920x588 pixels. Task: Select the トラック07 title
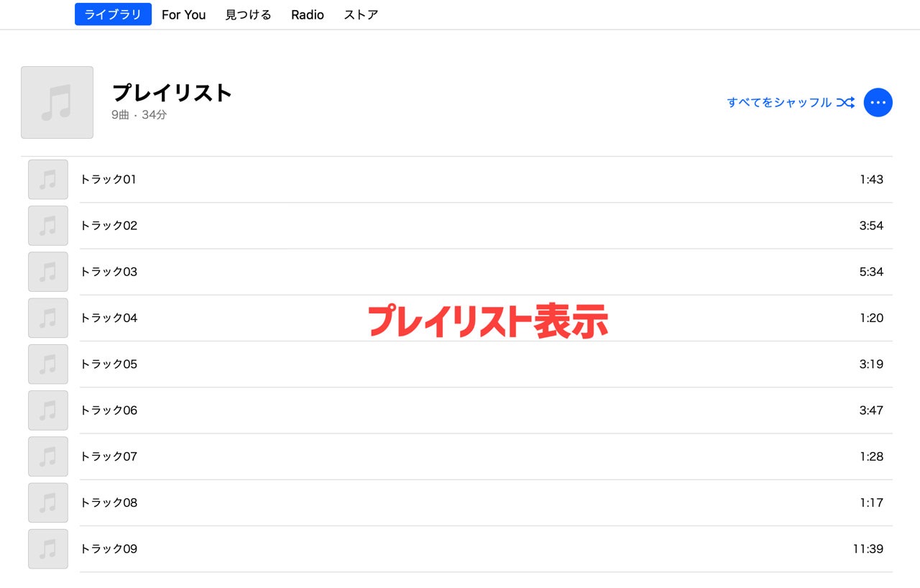109,456
